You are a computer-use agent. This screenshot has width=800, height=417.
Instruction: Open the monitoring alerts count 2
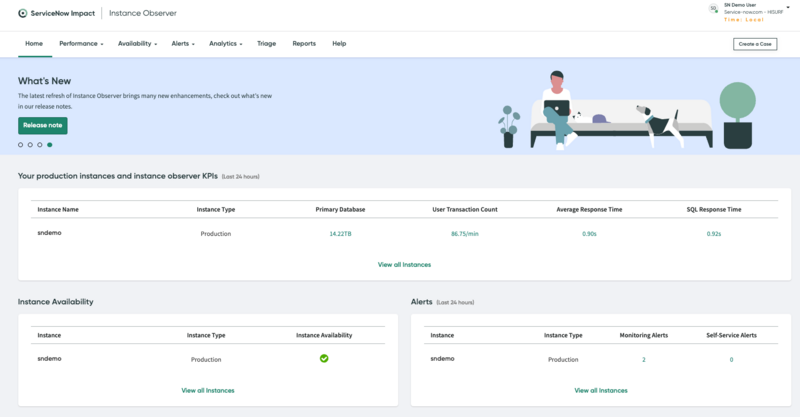[x=644, y=360]
